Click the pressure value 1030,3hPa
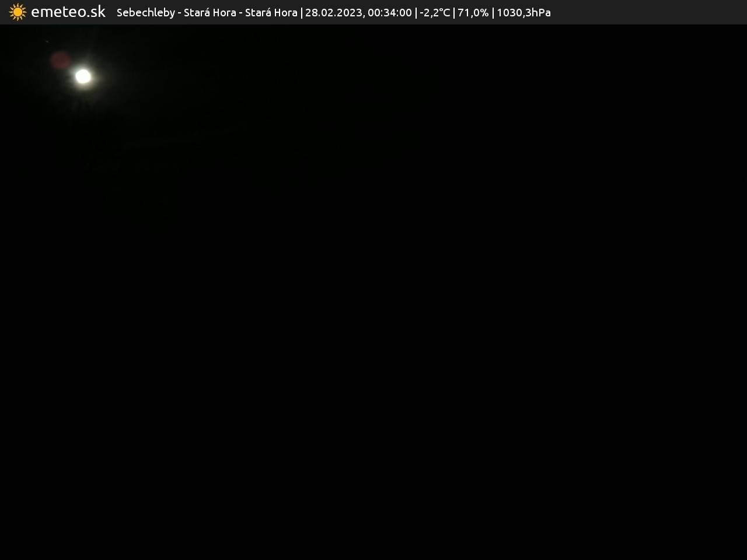 (x=523, y=12)
